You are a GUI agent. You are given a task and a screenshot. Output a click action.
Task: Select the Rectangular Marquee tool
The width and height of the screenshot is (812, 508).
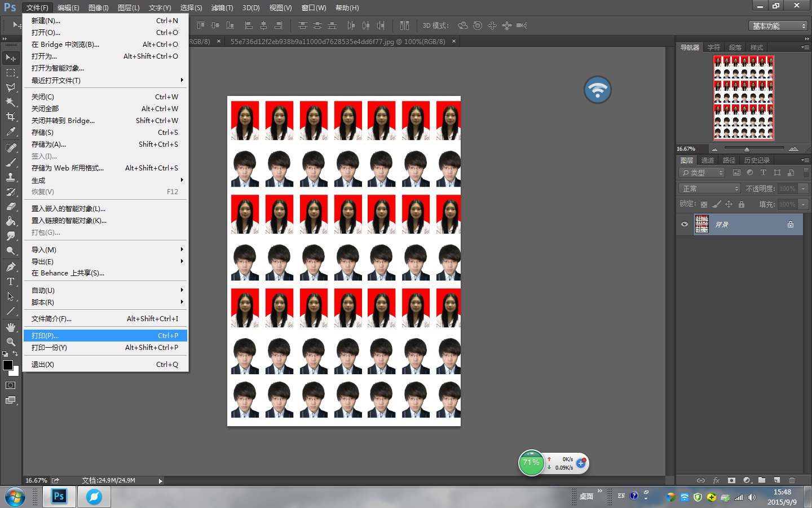11,73
